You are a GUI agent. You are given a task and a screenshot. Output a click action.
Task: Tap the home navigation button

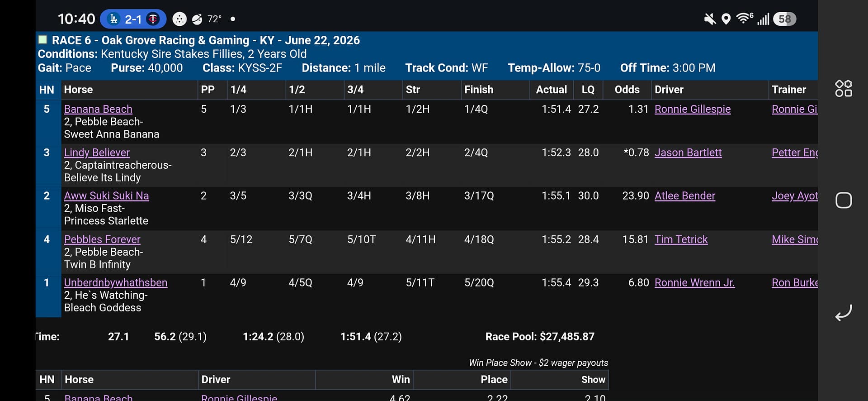844,200
